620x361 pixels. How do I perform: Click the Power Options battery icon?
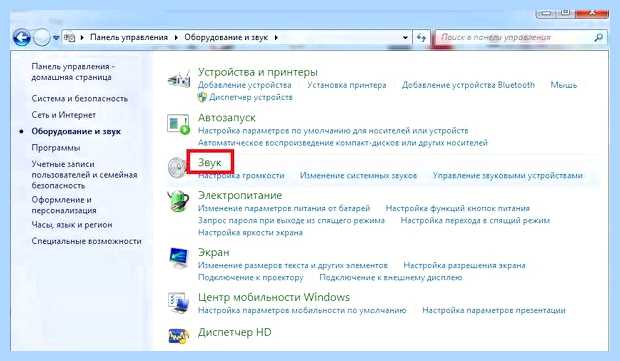[x=178, y=201]
